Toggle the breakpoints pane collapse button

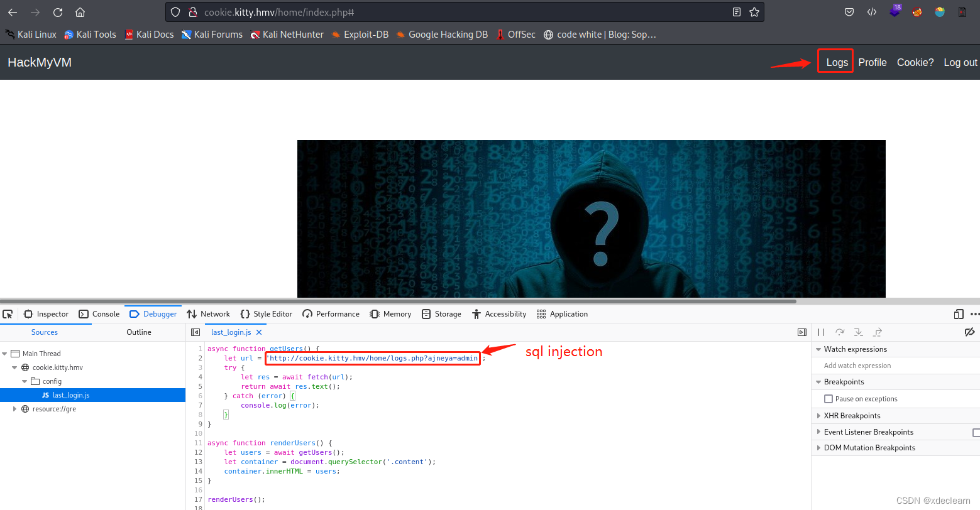pos(801,332)
